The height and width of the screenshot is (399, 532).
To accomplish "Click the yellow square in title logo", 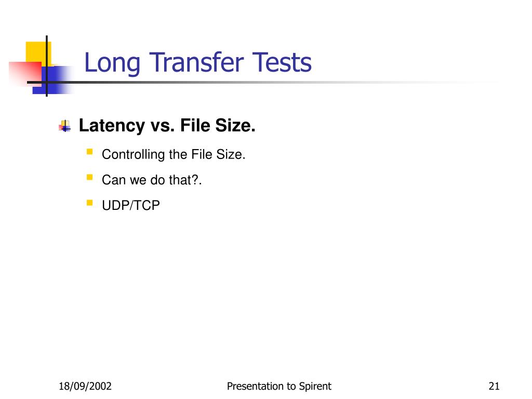I will point(38,51).
